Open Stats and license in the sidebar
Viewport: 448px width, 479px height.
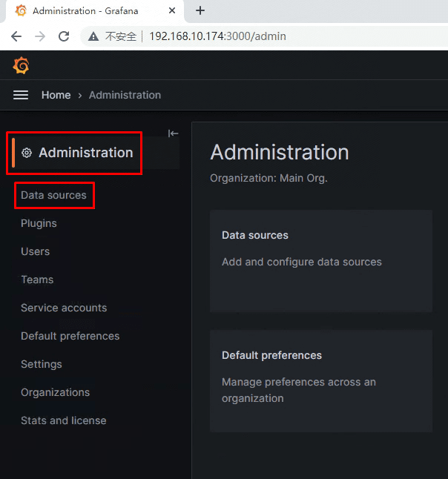[64, 420]
